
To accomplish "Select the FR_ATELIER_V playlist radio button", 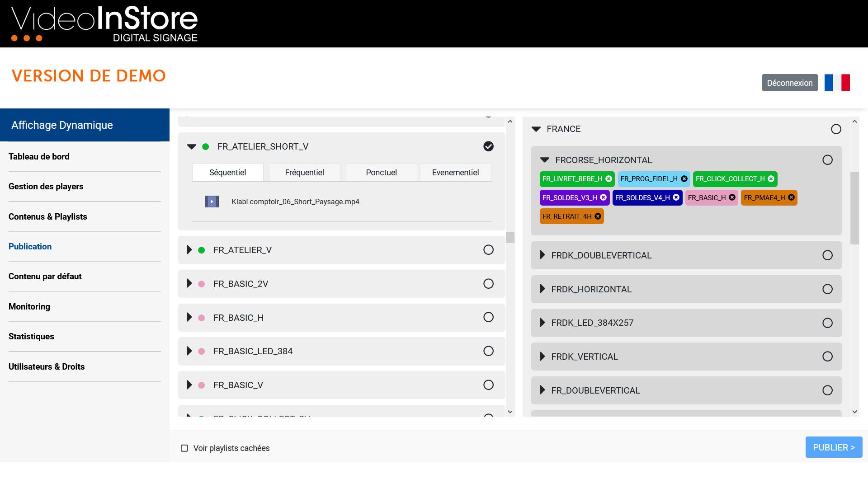I will (x=488, y=250).
